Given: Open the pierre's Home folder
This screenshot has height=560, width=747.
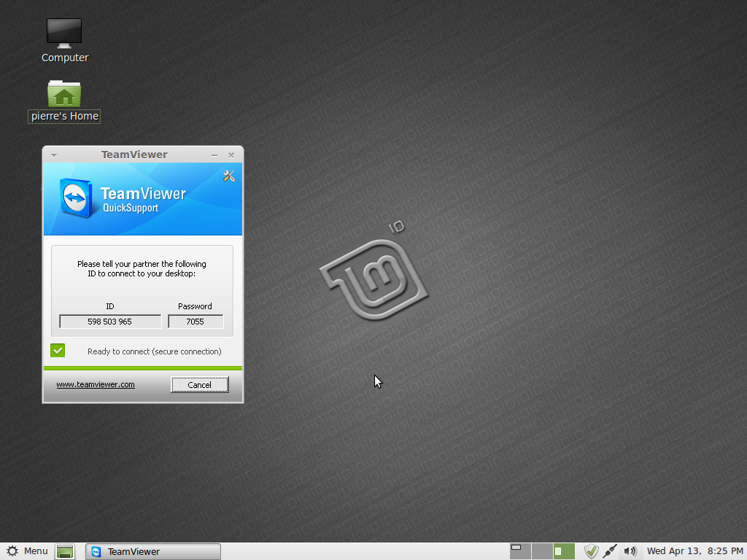Looking at the screenshot, I should [x=63, y=93].
